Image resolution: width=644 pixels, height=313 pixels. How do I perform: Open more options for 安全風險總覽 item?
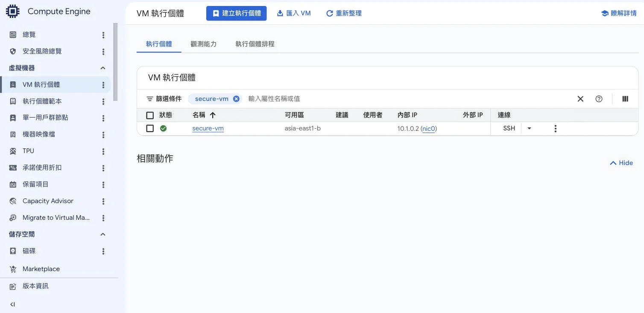tap(103, 52)
